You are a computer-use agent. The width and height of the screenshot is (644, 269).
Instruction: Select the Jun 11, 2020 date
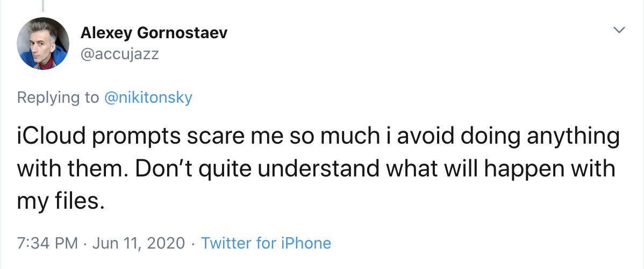(139, 243)
